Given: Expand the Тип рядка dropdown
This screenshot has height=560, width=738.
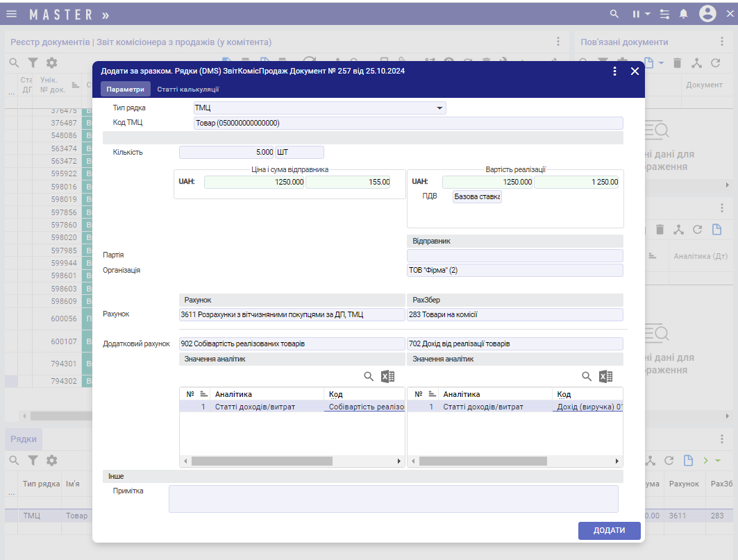Looking at the screenshot, I should [x=439, y=108].
